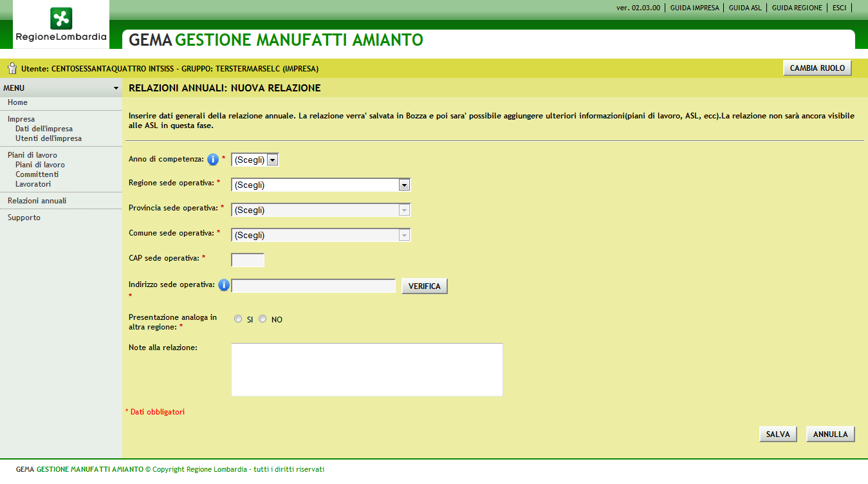Open GUIDA ASL link

click(x=745, y=8)
